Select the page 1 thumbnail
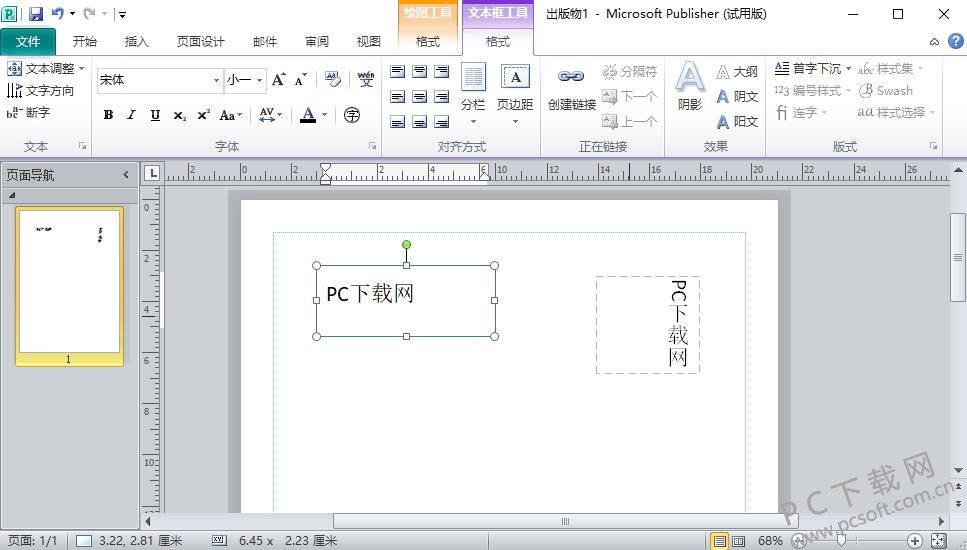 pyautogui.click(x=69, y=285)
